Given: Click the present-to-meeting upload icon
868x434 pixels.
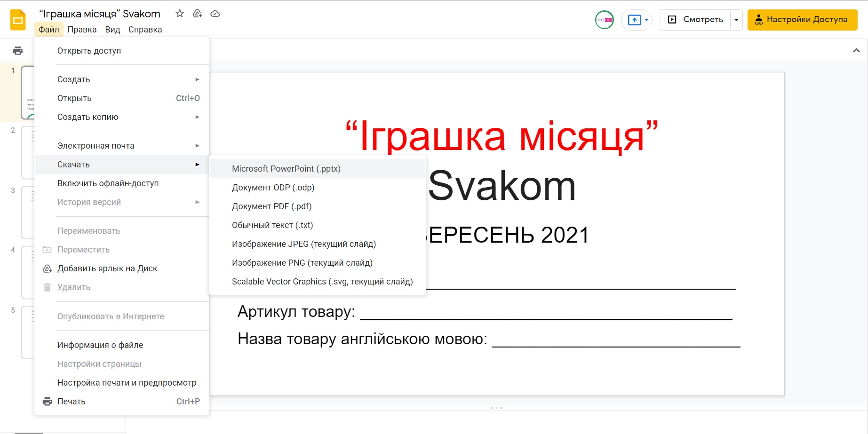Looking at the screenshot, I should click(x=634, y=20).
